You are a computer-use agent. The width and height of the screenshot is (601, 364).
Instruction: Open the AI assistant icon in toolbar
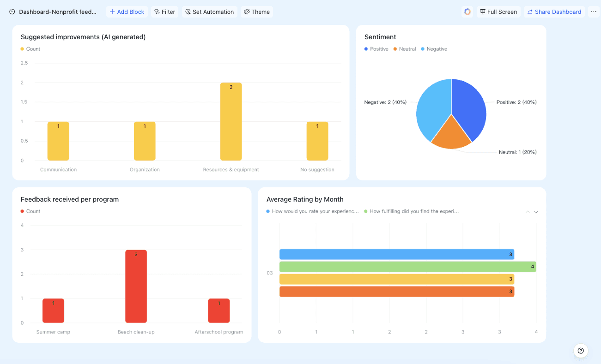coord(467,12)
